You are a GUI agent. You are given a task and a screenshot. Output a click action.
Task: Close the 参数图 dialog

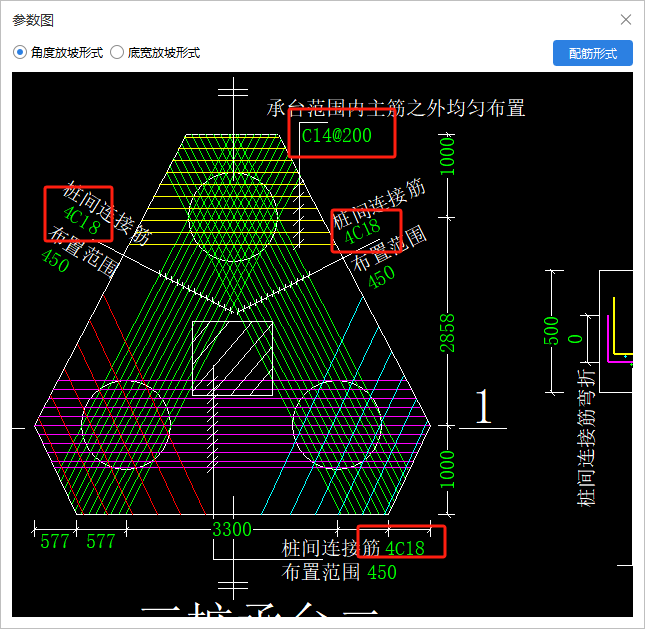626,19
